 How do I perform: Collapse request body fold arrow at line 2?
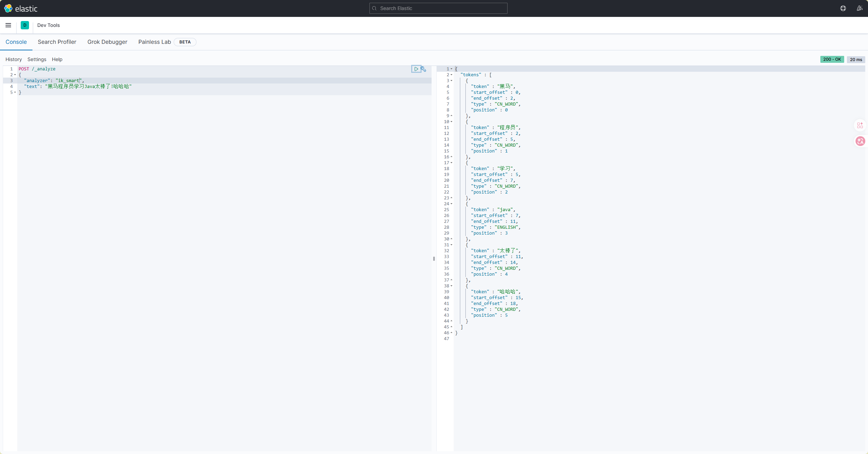pyautogui.click(x=15, y=75)
